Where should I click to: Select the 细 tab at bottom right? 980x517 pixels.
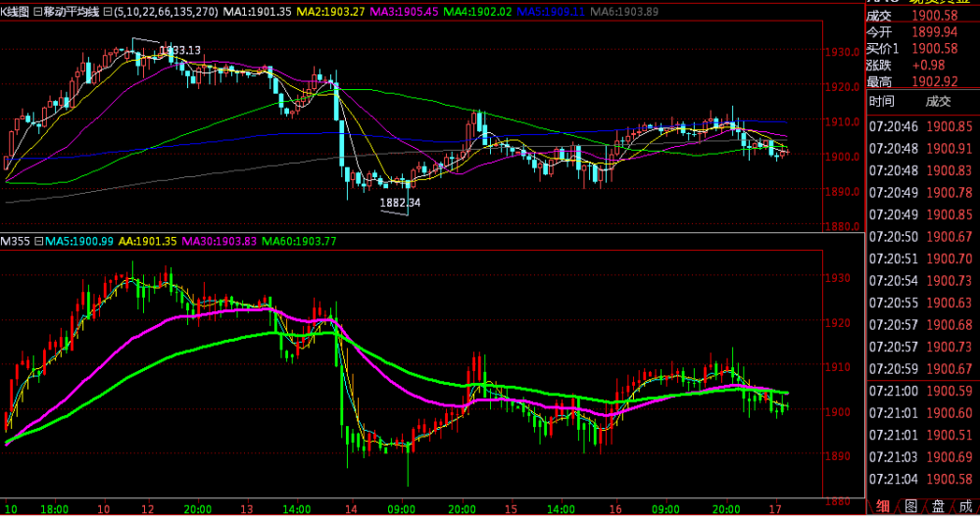tap(883, 506)
